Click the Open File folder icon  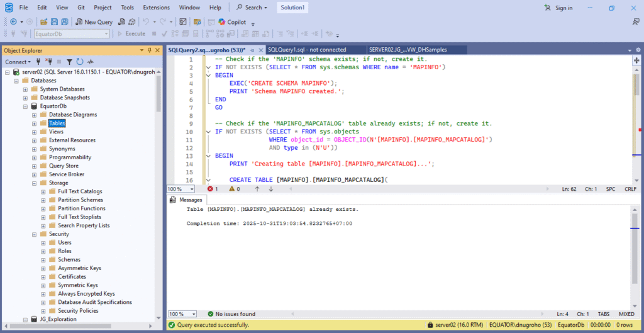44,21
